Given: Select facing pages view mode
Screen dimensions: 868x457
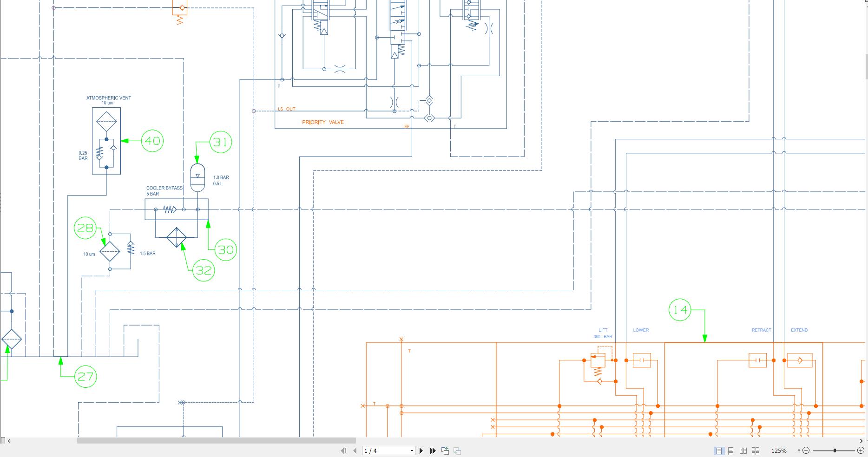Looking at the screenshot, I should [743, 450].
